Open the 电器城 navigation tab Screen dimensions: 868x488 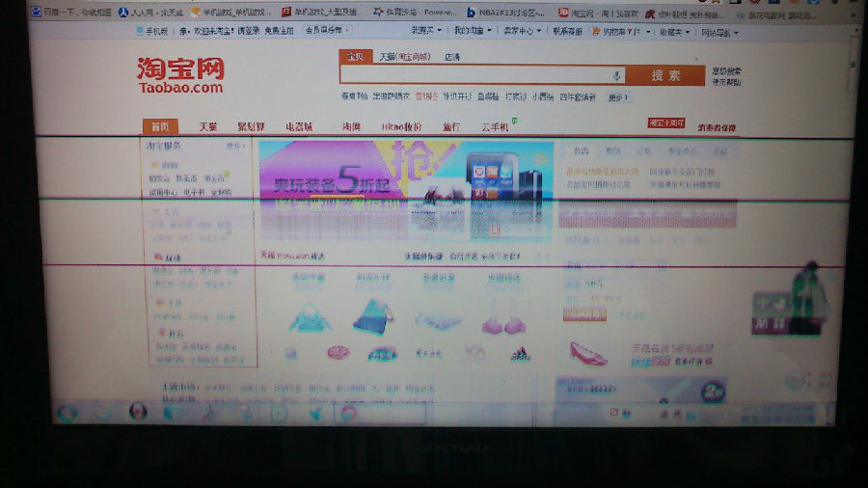[299, 126]
